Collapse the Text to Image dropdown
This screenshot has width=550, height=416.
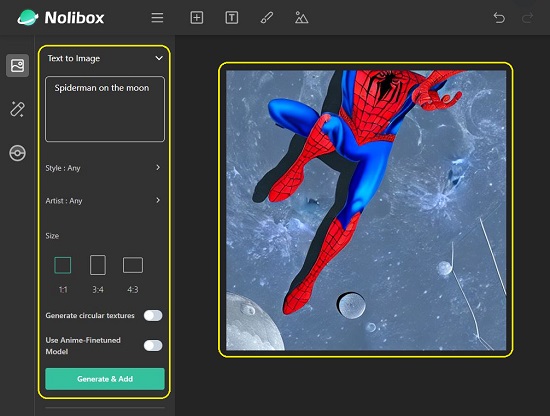point(159,58)
